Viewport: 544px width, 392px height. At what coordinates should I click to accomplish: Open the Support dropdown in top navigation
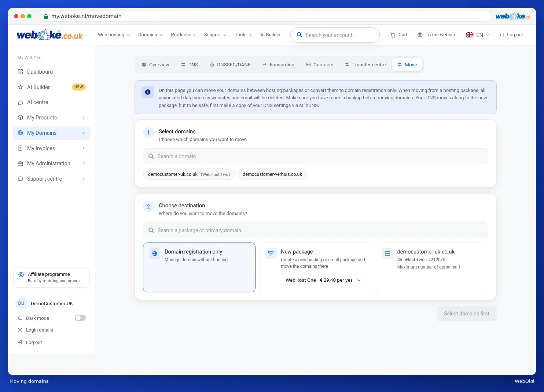(x=215, y=35)
